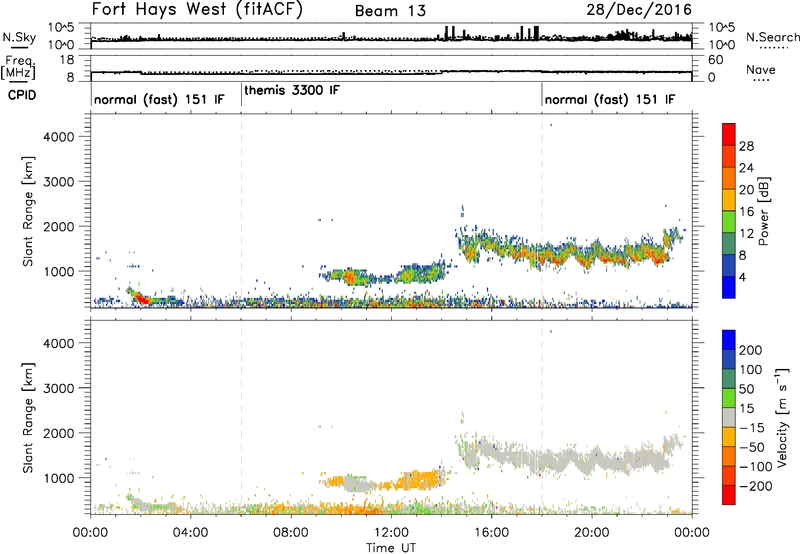Click the "-15" label on the velocity color bar
The height and width of the screenshot is (554, 800).
click(752, 428)
